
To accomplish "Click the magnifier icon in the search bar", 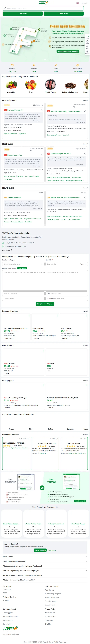I will coord(6,8).
